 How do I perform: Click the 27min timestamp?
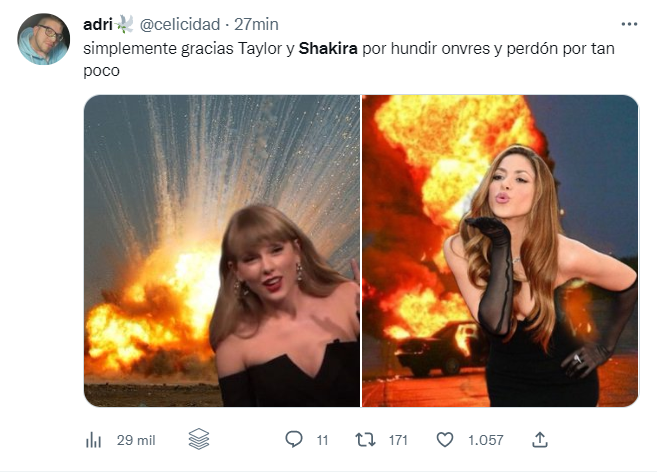click(256, 23)
